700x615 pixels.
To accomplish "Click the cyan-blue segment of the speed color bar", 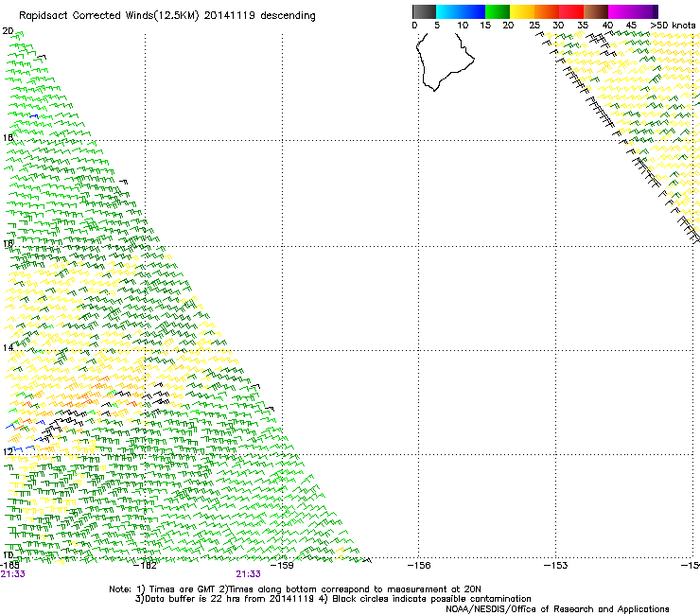I will (x=461, y=11).
